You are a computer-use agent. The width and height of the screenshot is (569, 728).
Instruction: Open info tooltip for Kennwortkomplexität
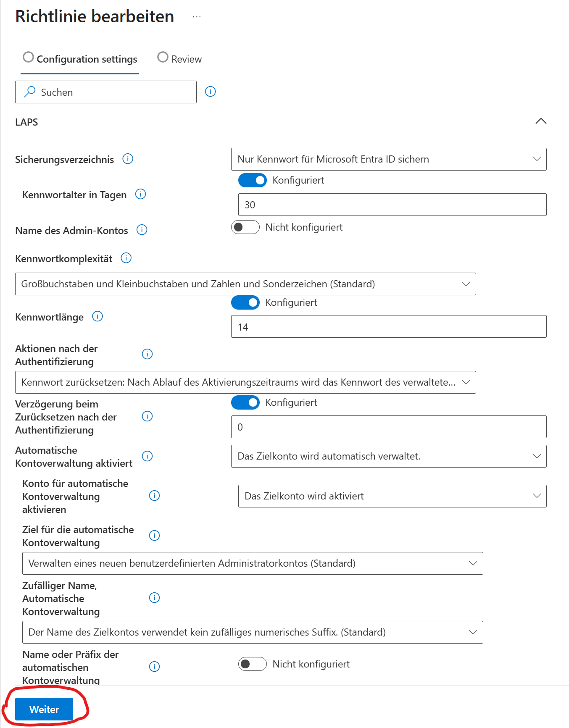click(x=126, y=258)
